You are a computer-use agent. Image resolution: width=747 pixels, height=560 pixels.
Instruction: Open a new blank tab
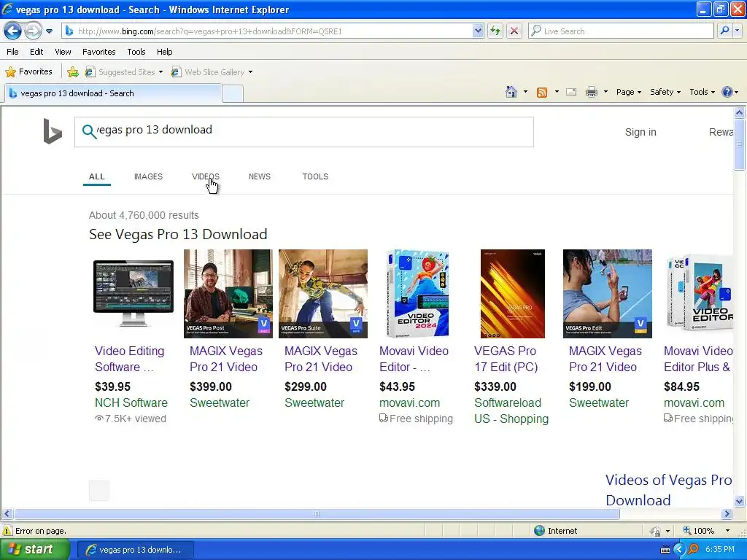pyautogui.click(x=233, y=94)
